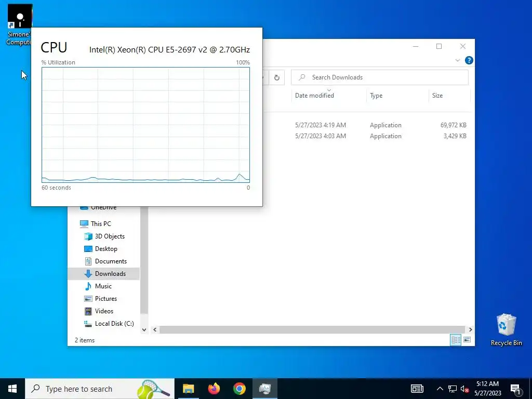
Task: Click the horizontal scrollbar in Explorer
Action: point(312,330)
